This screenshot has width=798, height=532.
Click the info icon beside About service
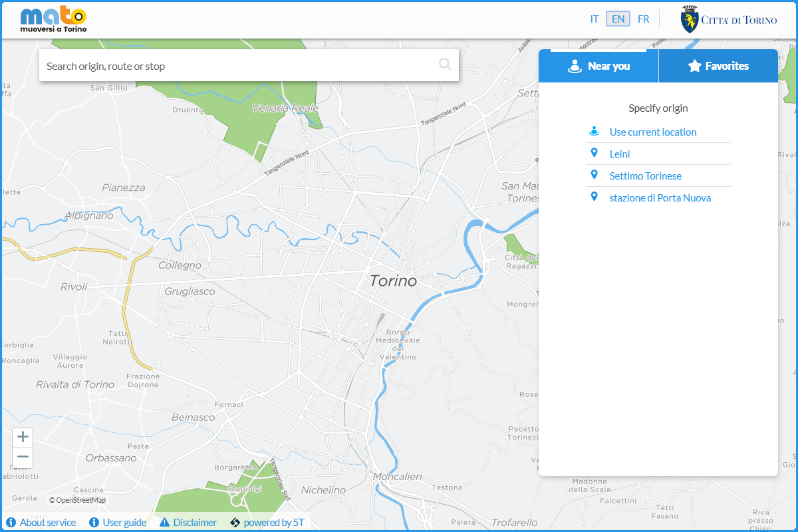tap(11, 523)
